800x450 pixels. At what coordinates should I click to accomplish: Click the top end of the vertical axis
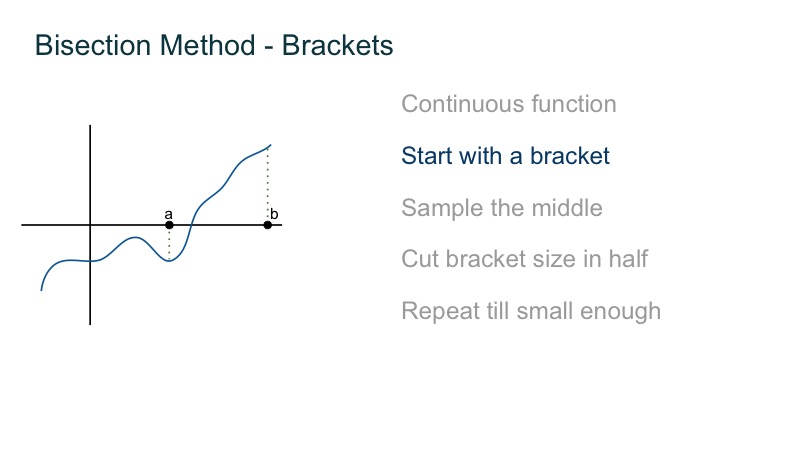click(90, 127)
